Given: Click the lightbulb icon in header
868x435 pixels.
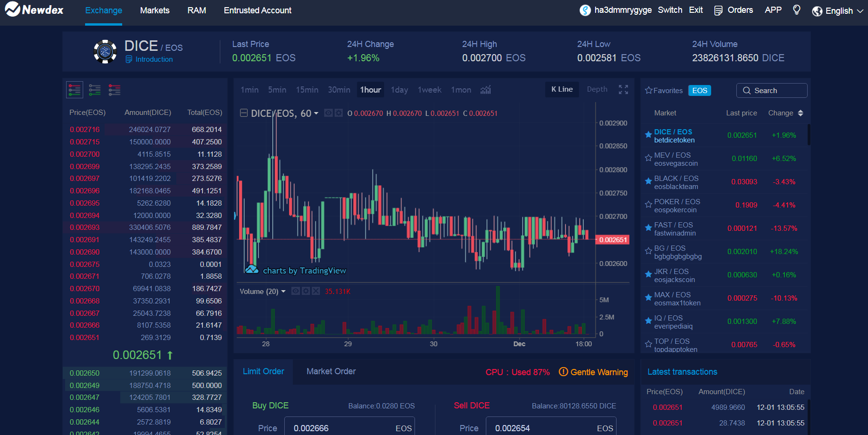Looking at the screenshot, I should pyautogui.click(x=797, y=10).
